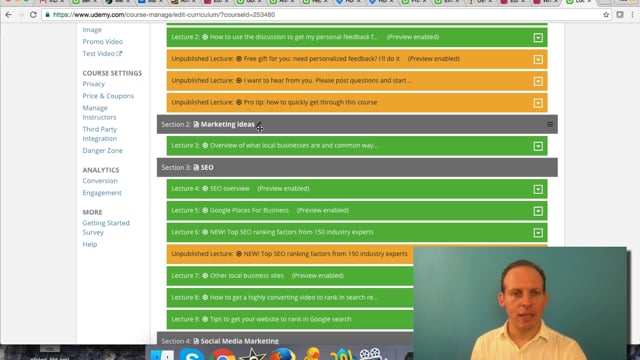640x360 pixels.
Task: Open Cyberduck from the dock
Action: click(x=313, y=353)
